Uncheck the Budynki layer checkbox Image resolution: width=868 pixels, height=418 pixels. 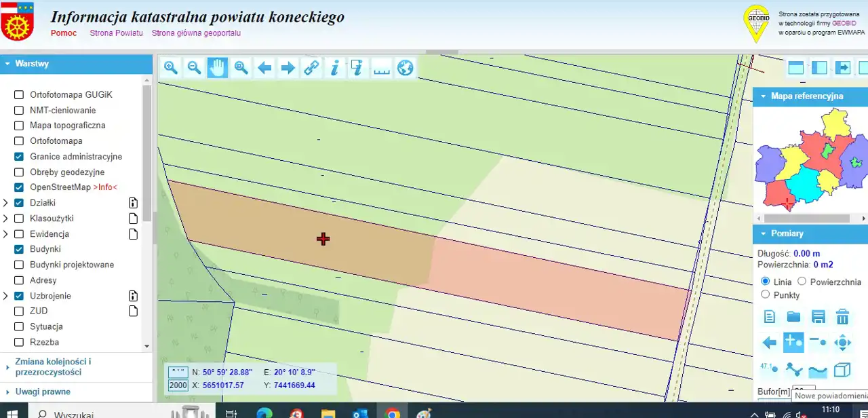coord(19,250)
